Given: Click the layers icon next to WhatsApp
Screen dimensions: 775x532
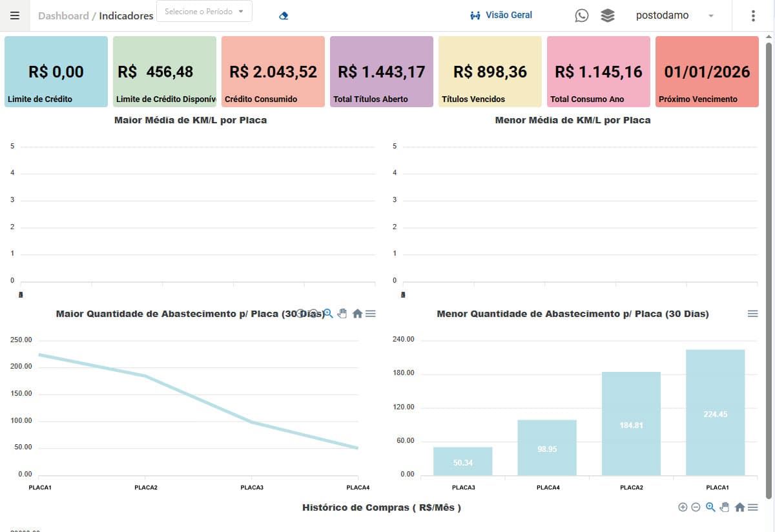Looking at the screenshot, I should point(607,15).
